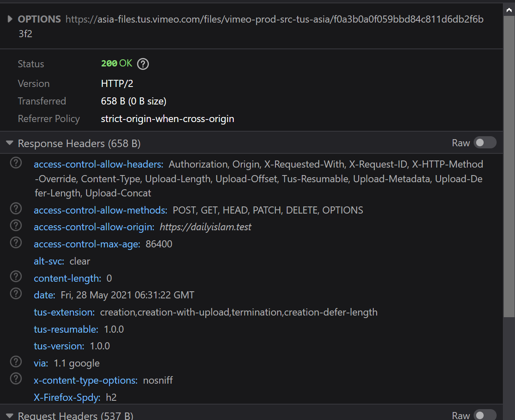515x420 pixels.
Task: Click the alt-svc header name
Action: [48, 261]
